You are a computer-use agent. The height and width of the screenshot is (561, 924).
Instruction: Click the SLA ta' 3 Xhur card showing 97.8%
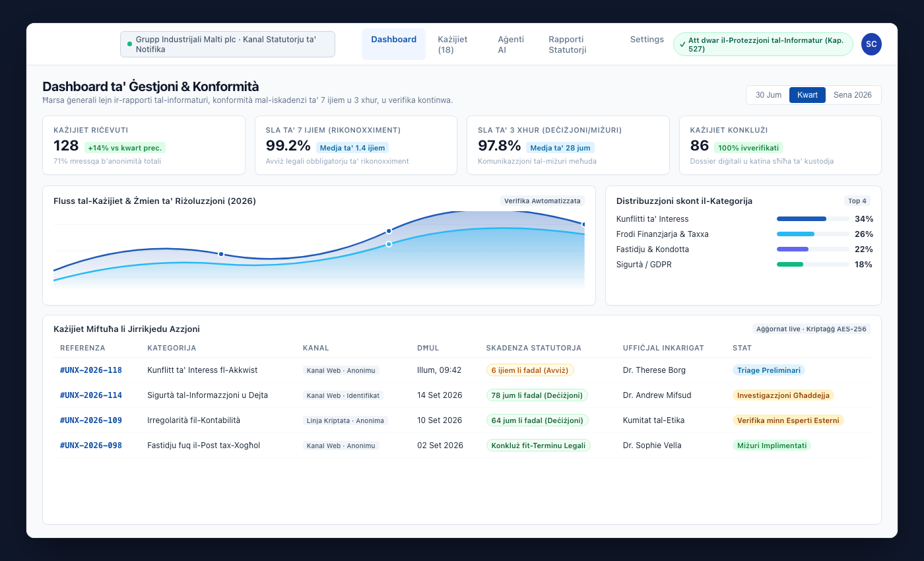pyautogui.click(x=568, y=145)
